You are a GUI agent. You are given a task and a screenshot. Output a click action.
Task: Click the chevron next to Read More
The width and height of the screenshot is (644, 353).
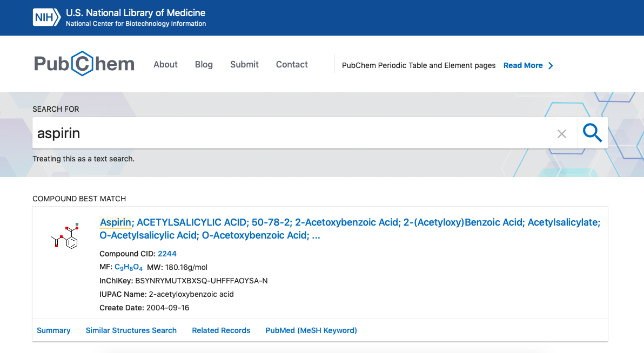(551, 66)
